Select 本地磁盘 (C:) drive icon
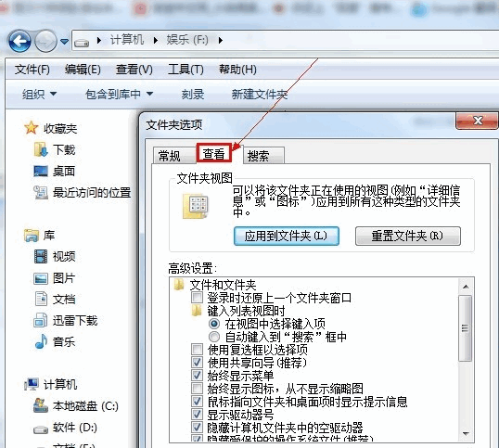The width and height of the screenshot is (499, 448). point(41,405)
